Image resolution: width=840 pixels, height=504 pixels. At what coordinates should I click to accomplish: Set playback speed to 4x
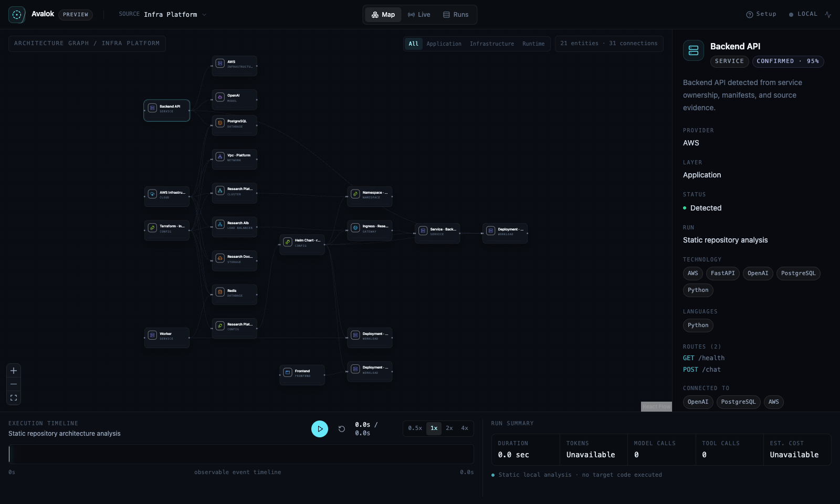point(465,428)
